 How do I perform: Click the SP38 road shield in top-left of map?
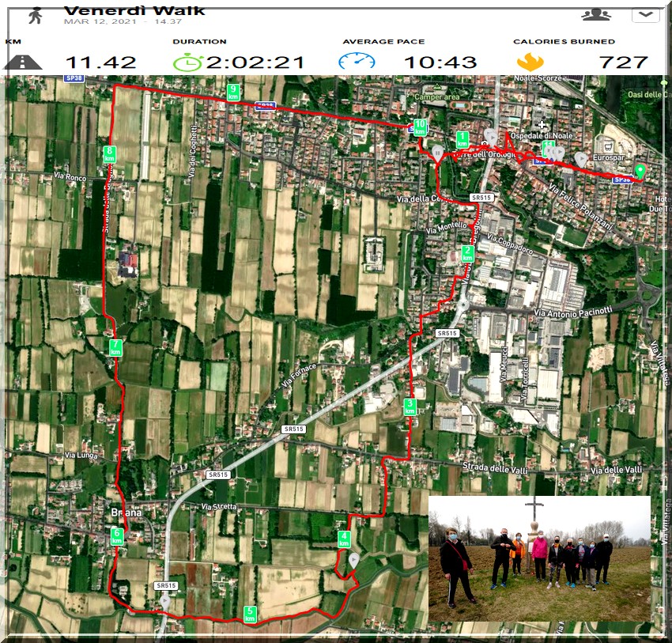tap(74, 78)
